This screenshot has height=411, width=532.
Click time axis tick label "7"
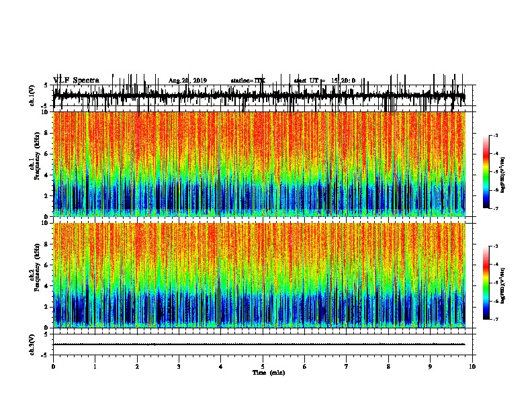click(x=347, y=367)
